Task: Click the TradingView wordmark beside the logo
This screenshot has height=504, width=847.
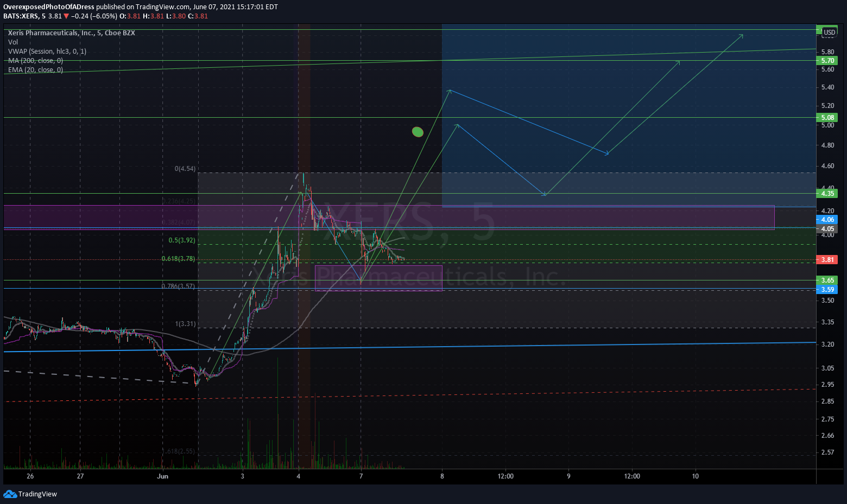Action: click(x=37, y=494)
